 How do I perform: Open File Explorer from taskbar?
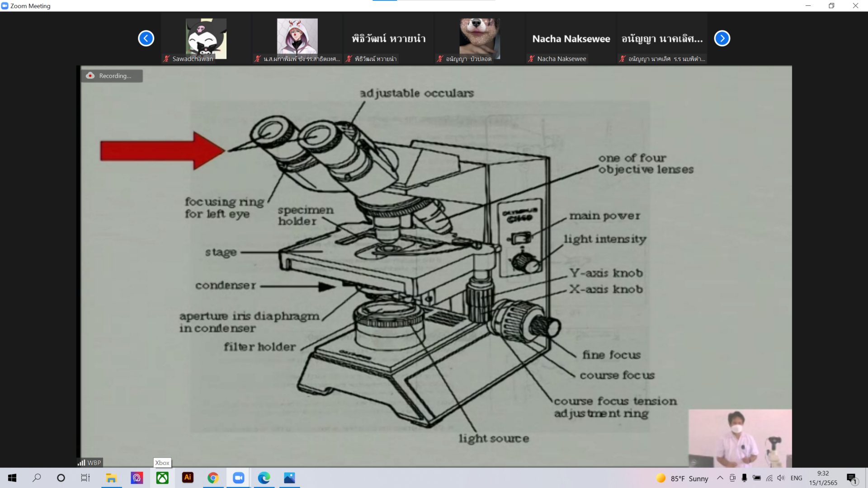tap(111, 478)
